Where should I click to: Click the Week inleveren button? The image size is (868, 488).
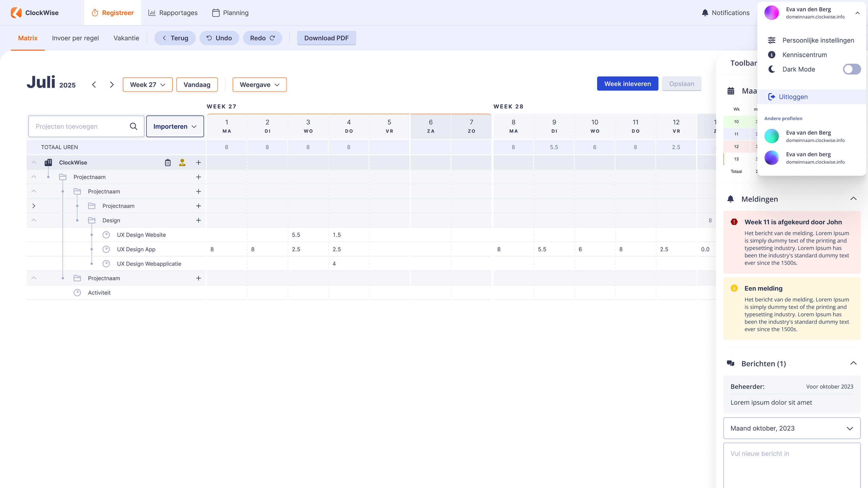(627, 83)
